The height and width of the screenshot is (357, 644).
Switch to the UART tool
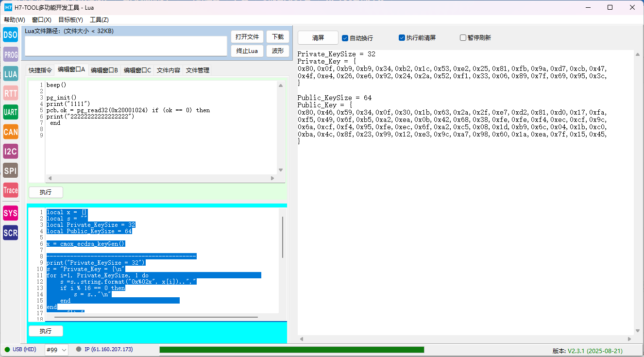point(10,113)
